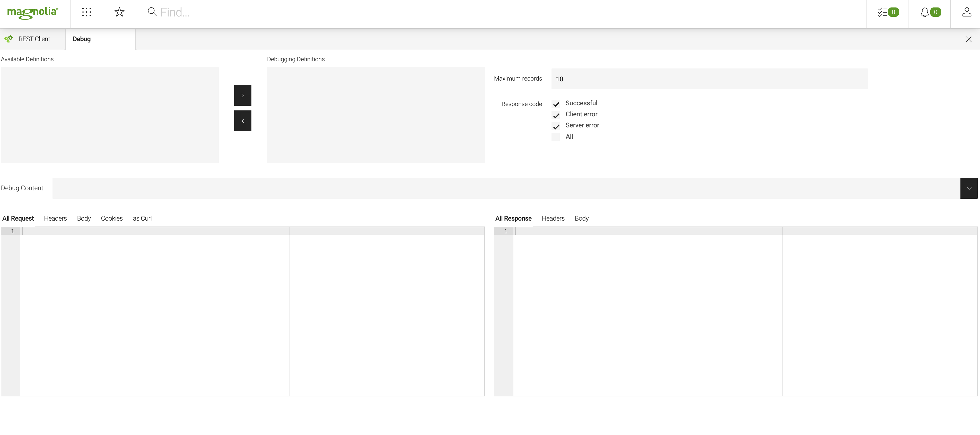The width and height of the screenshot is (980, 435).
Task: Click inside the request code editor
Action: [242, 312]
